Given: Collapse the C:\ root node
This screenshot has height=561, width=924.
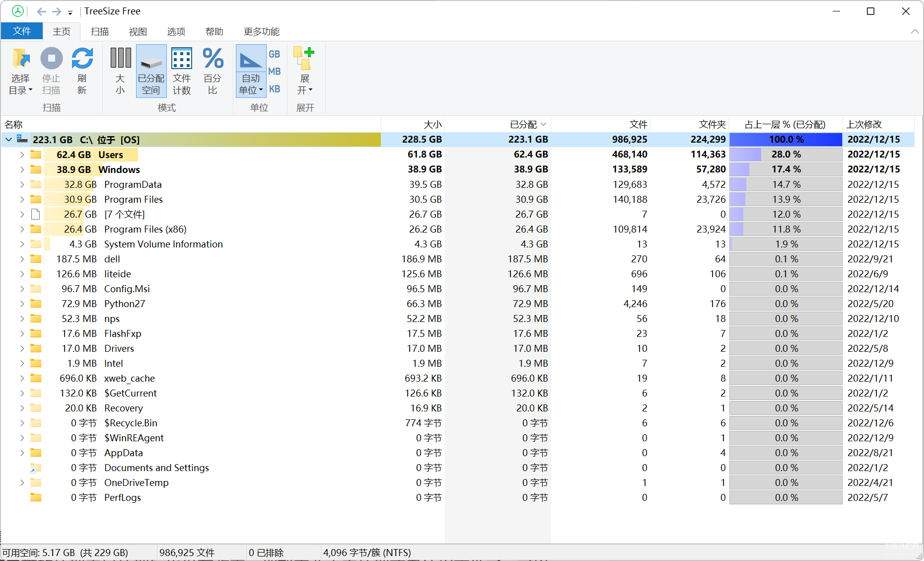Looking at the screenshot, I should pyautogui.click(x=8, y=140).
